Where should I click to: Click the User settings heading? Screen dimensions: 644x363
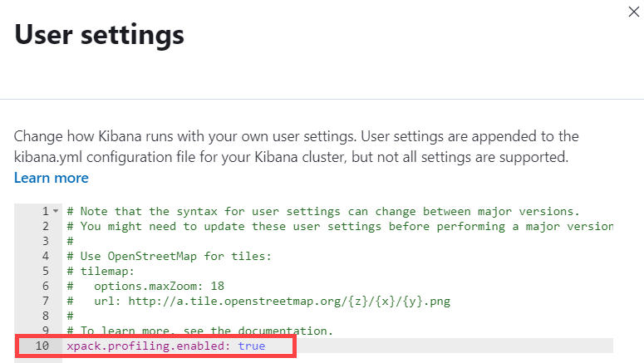click(x=99, y=35)
